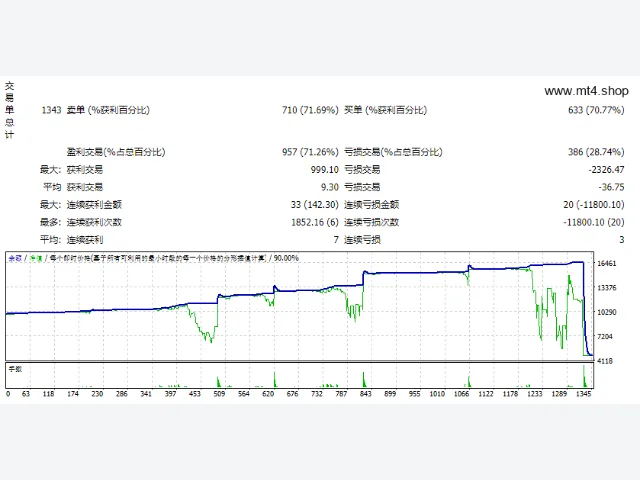Click the 买单 (%获利百分比) label
The width and height of the screenshot is (640, 480).
pos(386,110)
